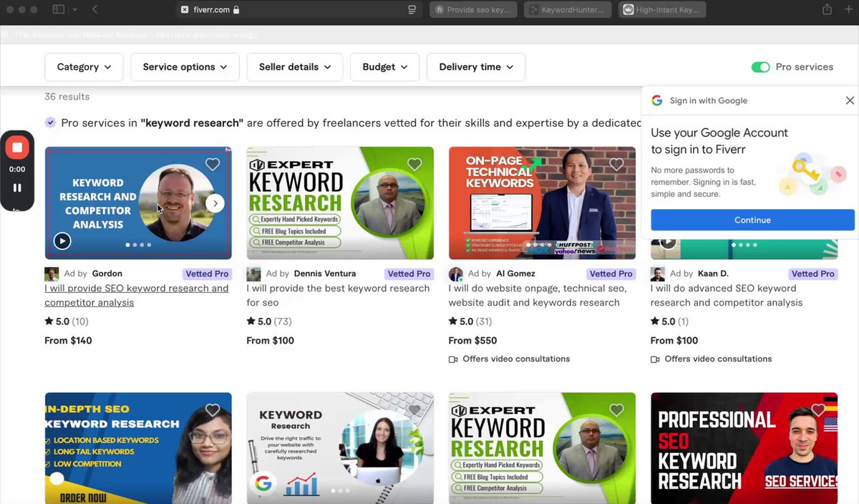Open a new Safari tab with plus

point(849,9)
